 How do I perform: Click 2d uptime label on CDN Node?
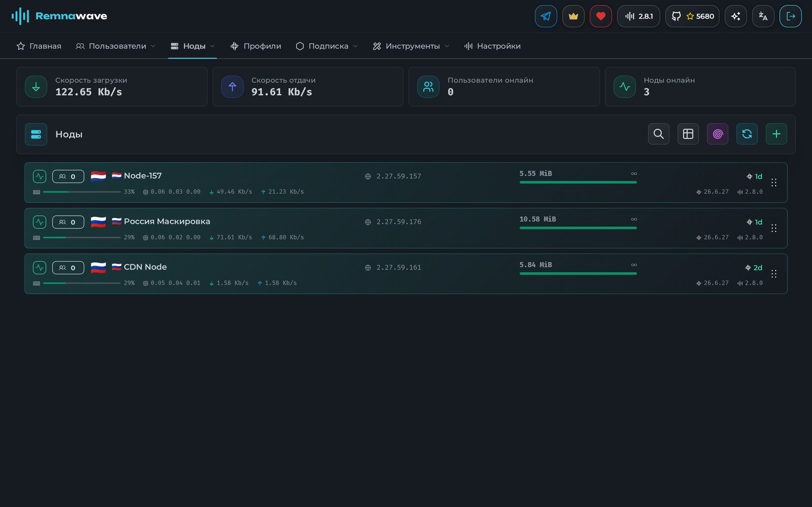[x=758, y=268]
